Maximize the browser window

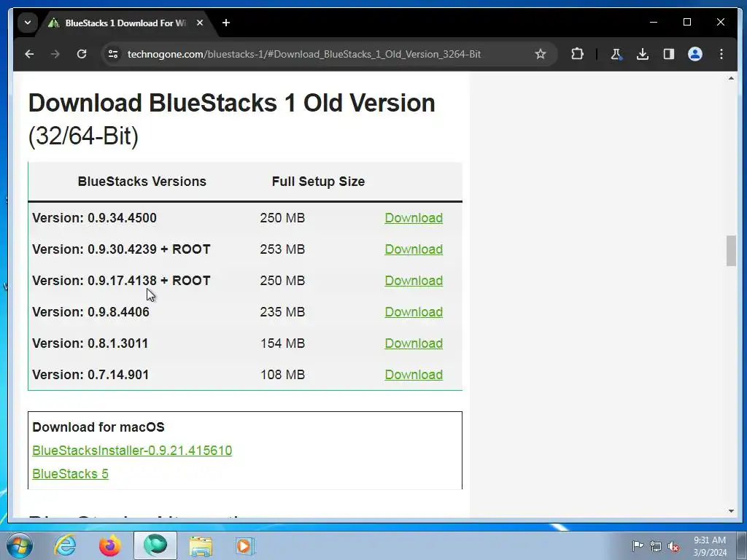click(687, 23)
